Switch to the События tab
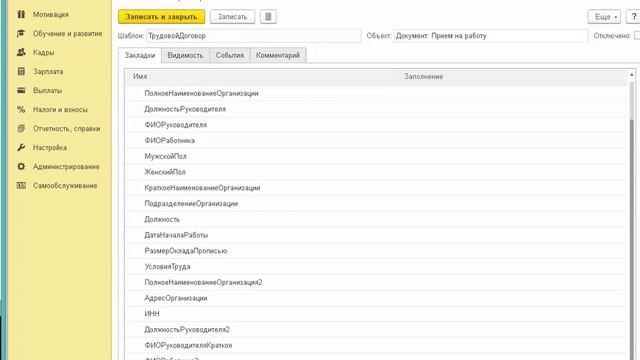 pyautogui.click(x=230, y=55)
